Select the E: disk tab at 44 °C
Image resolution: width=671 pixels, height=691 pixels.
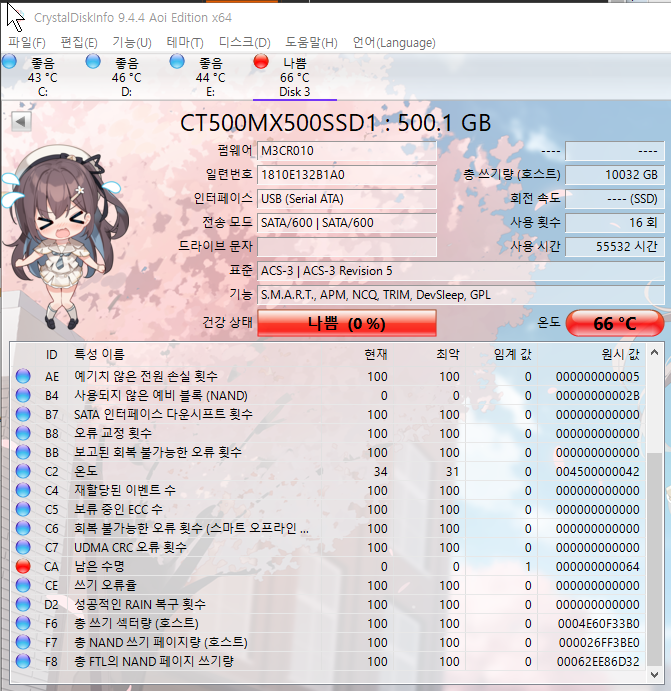pyautogui.click(x=211, y=77)
